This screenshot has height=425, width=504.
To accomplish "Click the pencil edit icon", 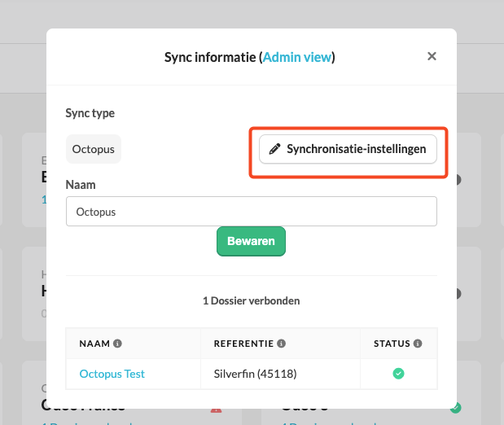I will [x=275, y=149].
